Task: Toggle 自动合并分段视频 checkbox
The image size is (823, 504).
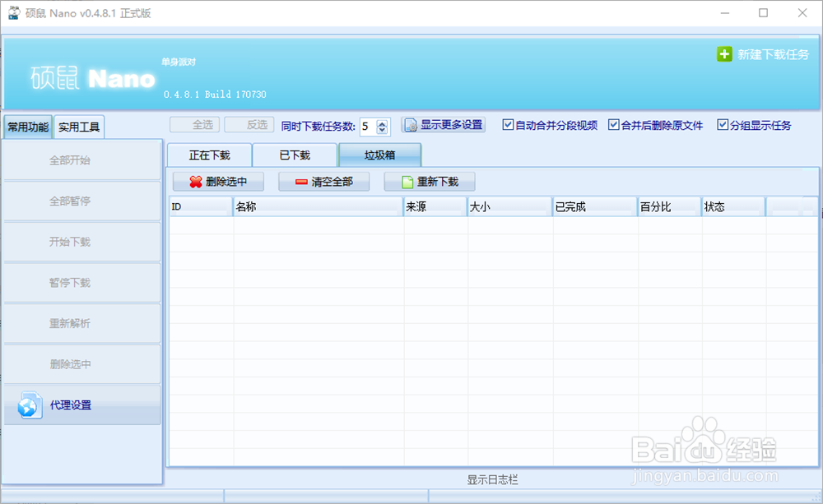Action: (x=508, y=125)
